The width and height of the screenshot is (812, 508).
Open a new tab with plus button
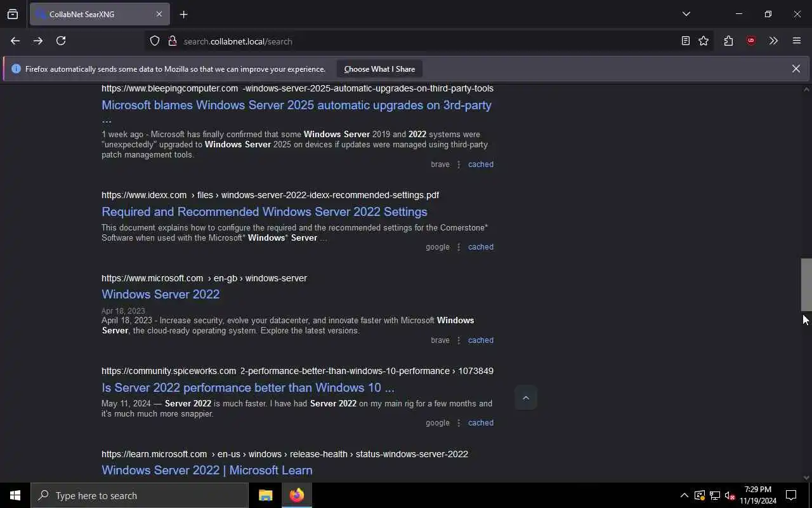point(183,14)
